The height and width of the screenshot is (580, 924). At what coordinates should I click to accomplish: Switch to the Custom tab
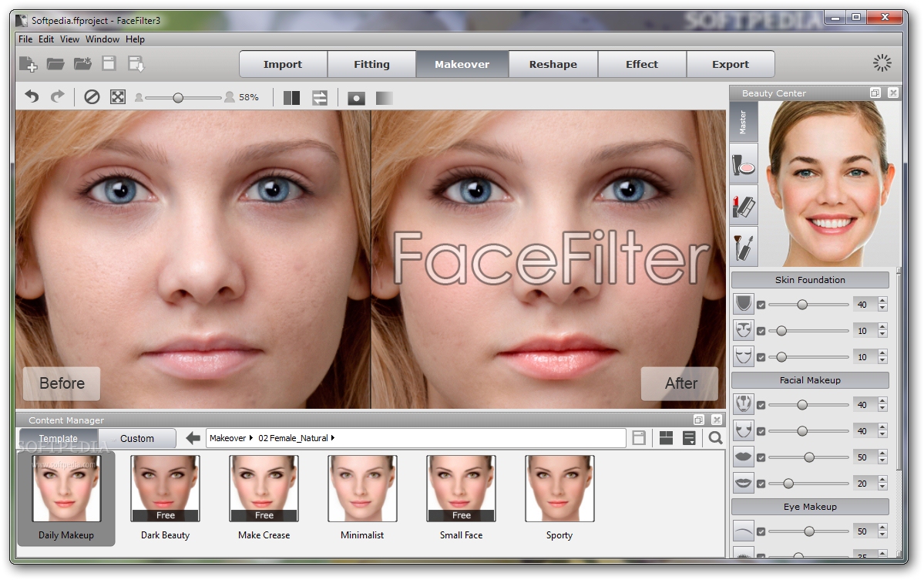pos(136,438)
